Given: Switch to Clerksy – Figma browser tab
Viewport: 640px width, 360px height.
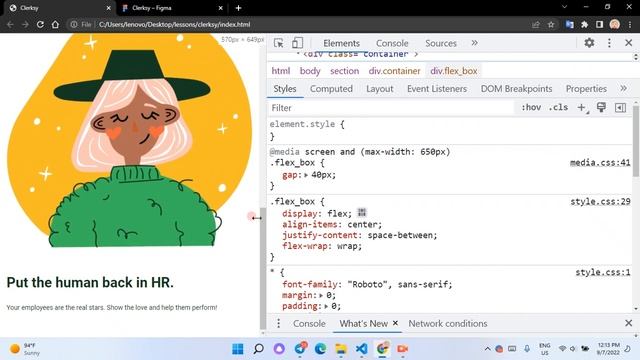Looking at the screenshot, I should tap(172, 8).
